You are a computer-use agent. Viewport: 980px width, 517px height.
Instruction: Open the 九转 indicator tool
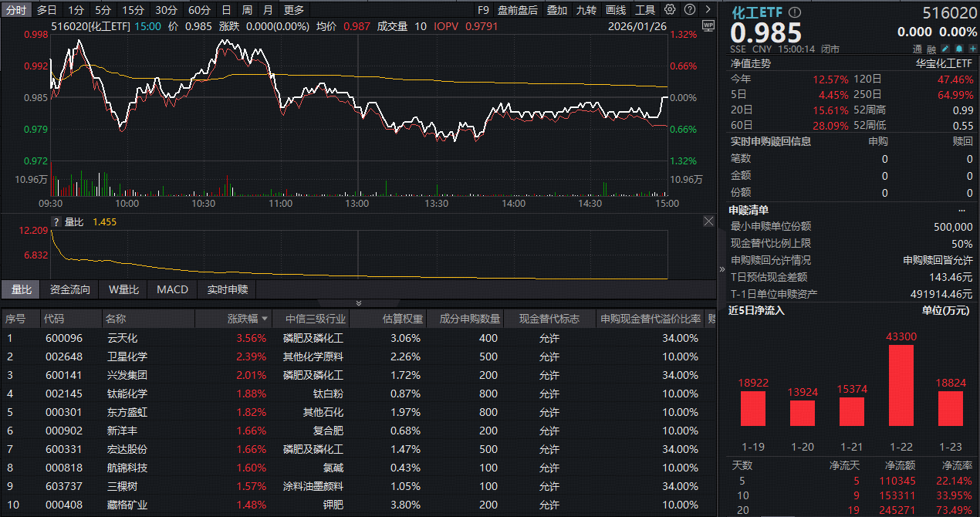pyautogui.click(x=586, y=10)
